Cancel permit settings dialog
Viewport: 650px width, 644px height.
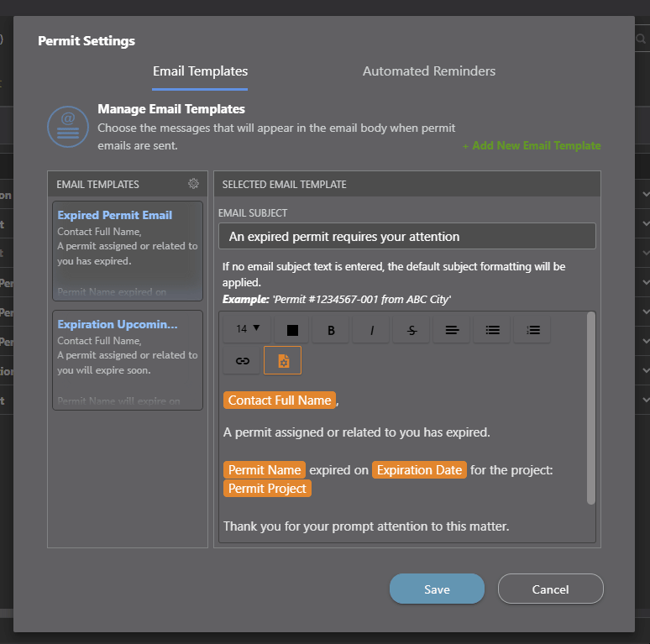click(x=551, y=589)
